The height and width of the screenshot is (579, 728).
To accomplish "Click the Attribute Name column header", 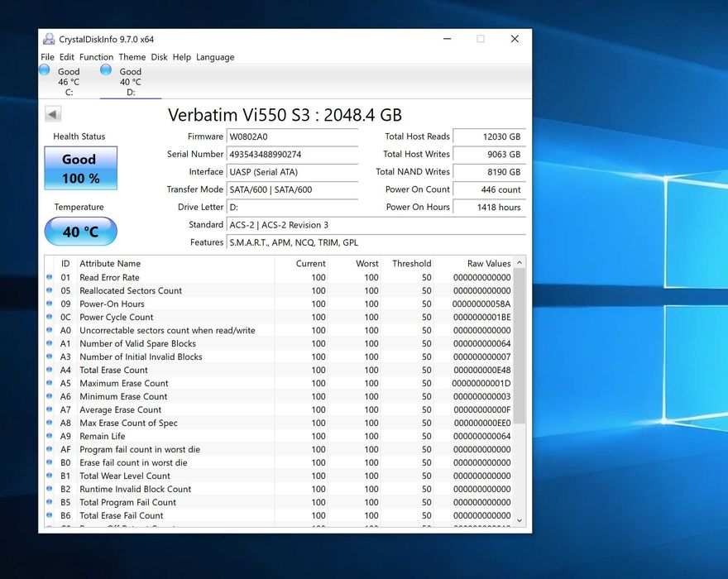I will 176,263.
